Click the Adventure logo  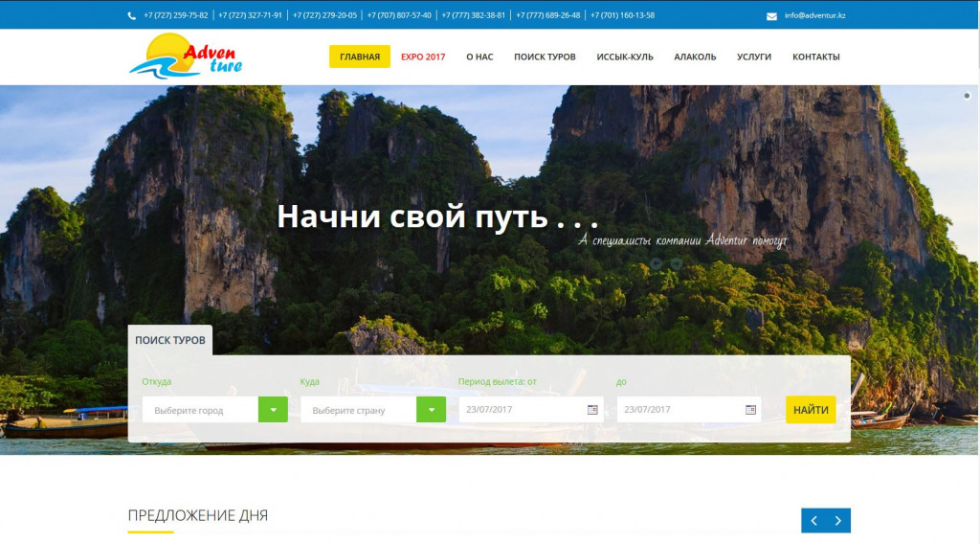pos(186,56)
